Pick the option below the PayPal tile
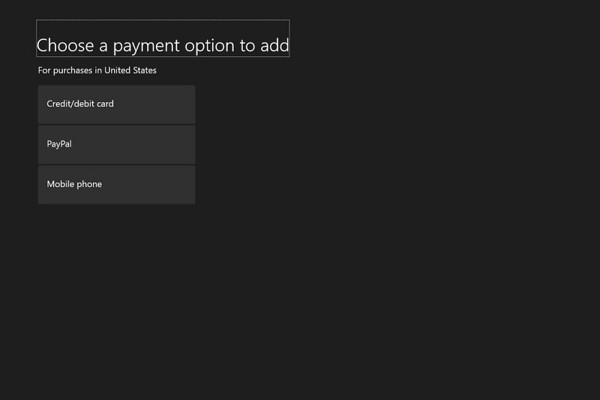 (116, 185)
